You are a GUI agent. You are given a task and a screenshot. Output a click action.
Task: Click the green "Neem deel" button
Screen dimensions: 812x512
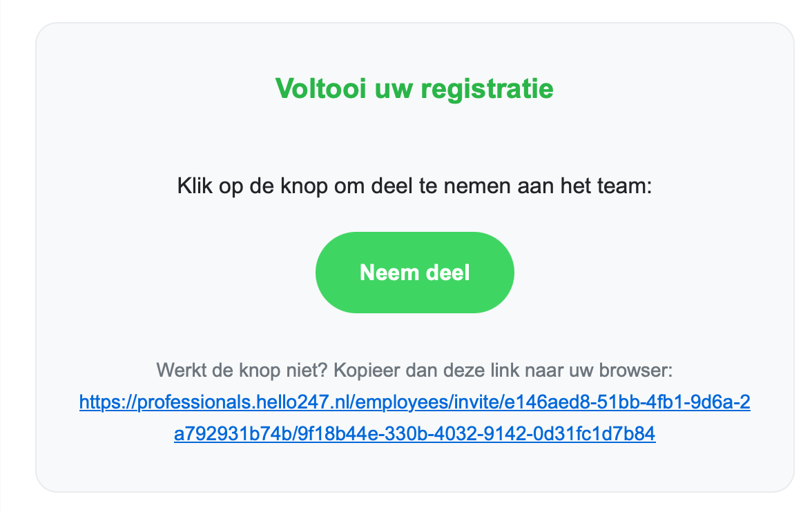(x=414, y=273)
